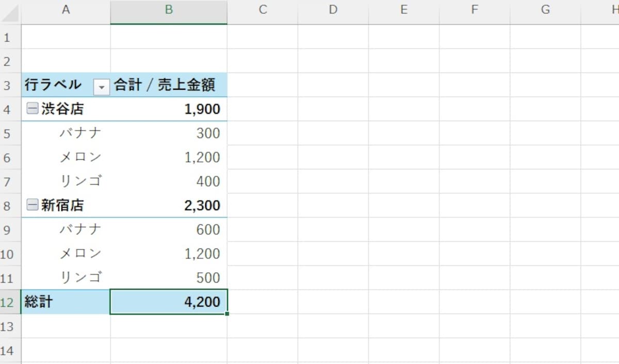Select バナナ under 新宿店
This screenshot has height=364, width=619.
click(x=66, y=229)
